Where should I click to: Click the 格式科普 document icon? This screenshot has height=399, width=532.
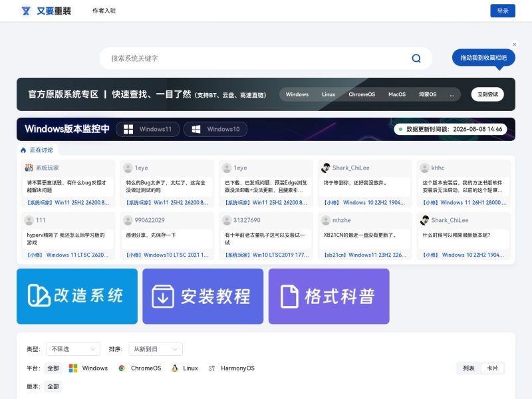(289, 297)
